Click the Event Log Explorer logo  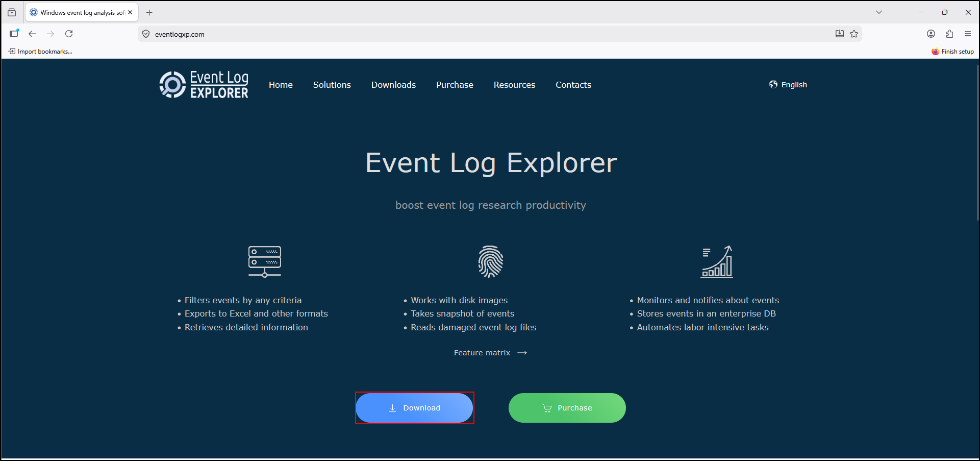(x=204, y=85)
